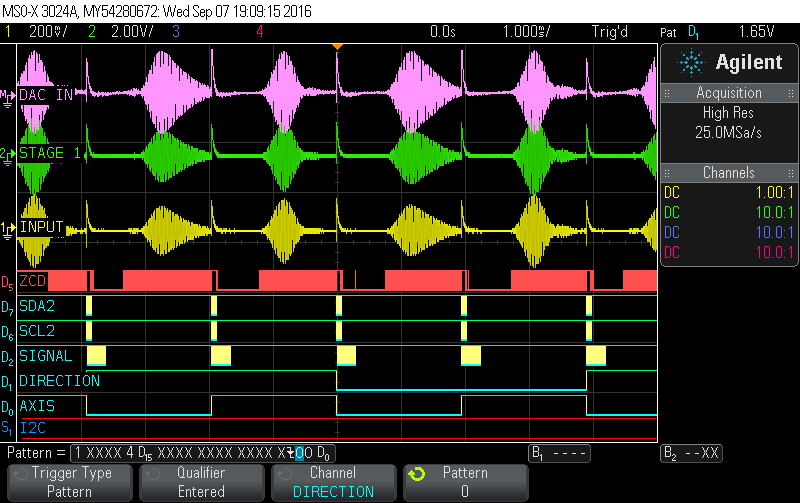
Task: Click the rotating arrow icon on Pattern softkey
Action: [416, 474]
